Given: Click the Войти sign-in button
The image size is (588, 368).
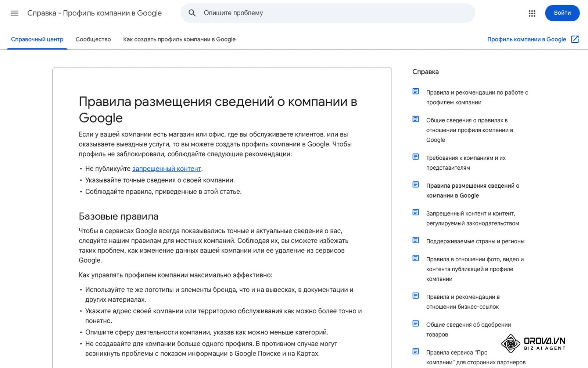Looking at the screenshot, I should (562, 13).
